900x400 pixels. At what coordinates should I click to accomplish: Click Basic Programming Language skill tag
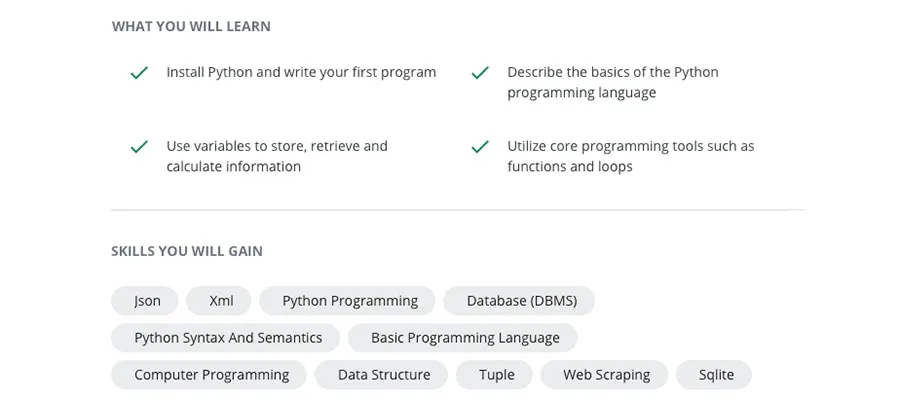(x=463, y=337)
